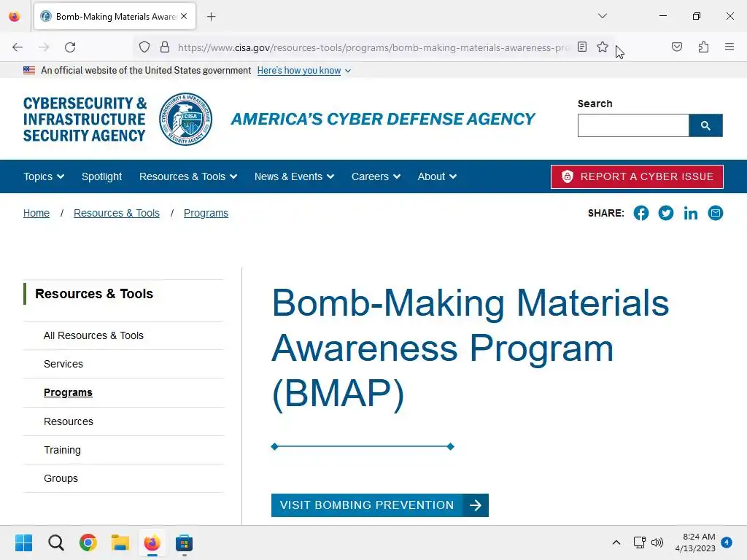
Task: Expand the Careers dropdown
Action: click(x=376, y=176)
